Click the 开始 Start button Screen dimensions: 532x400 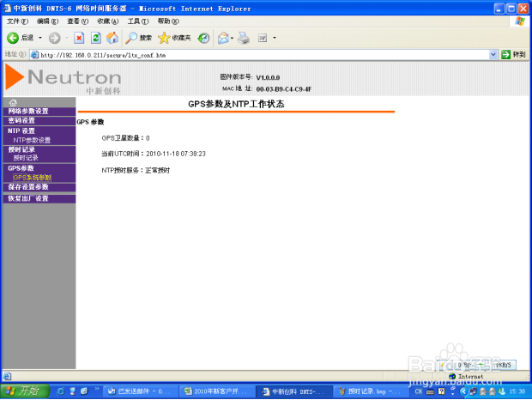pos(25,391)
